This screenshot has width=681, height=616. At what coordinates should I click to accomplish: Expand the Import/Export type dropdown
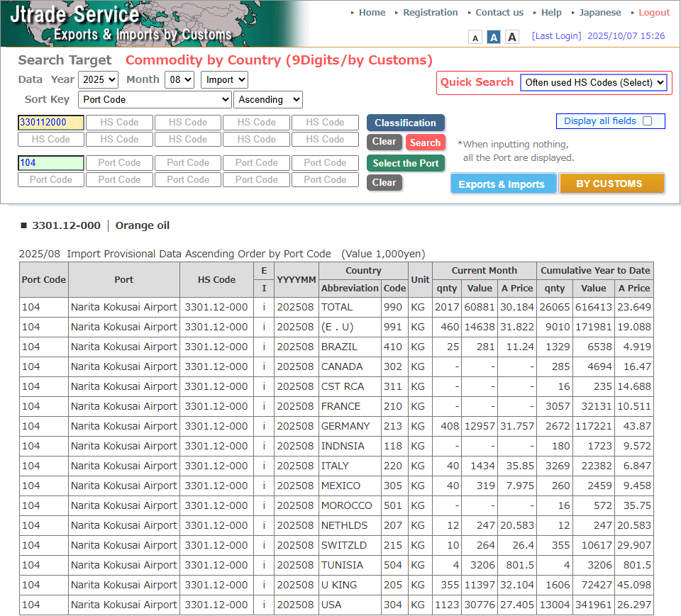224,80
